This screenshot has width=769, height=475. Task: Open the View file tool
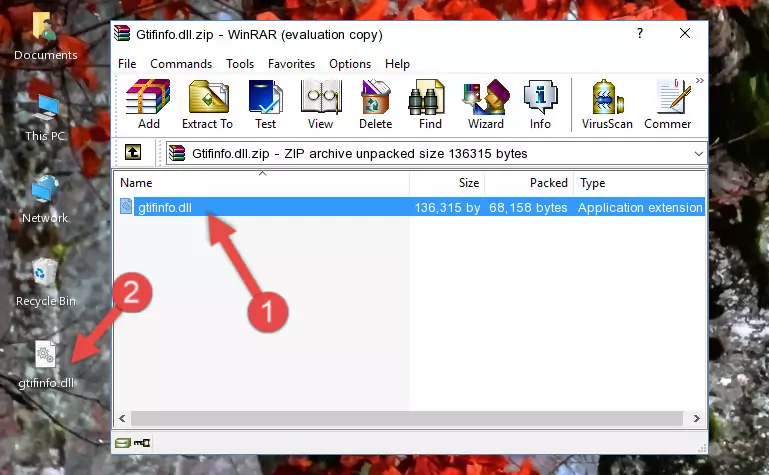pyautogui.click(x=321, y=104)
